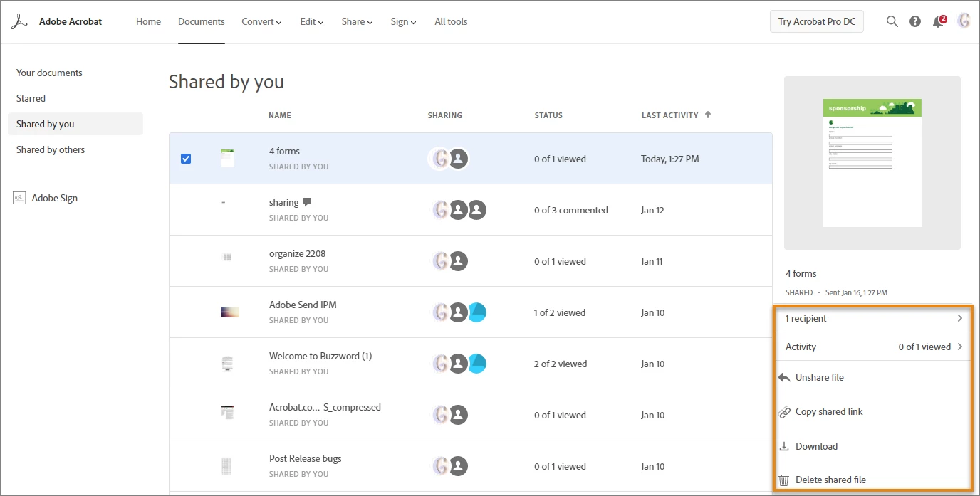
Task: Toggle Last Activity sort arrow
Action: coord(707,115)
